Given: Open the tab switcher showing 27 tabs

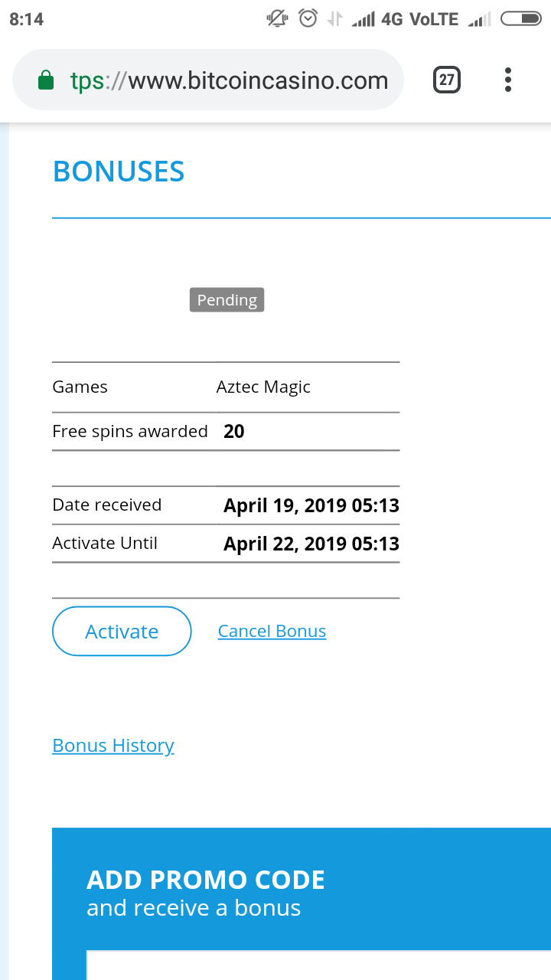Looking at the screenshot, I should (x=447, y=80).
